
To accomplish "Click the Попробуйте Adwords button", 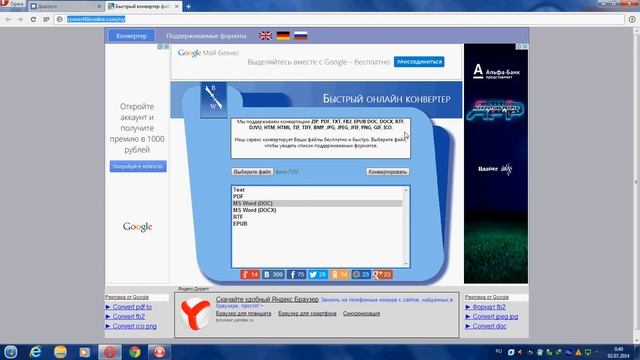I will (138, 166).
